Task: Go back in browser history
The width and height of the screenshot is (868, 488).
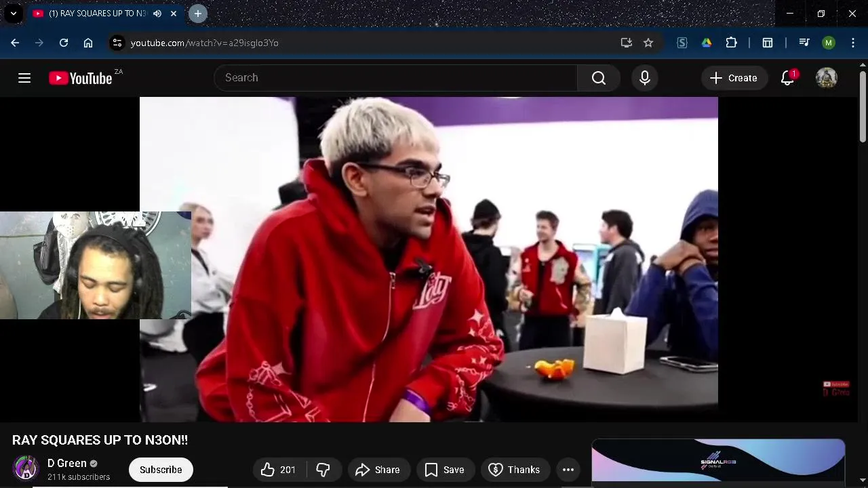Action: [x=15, y=43]
